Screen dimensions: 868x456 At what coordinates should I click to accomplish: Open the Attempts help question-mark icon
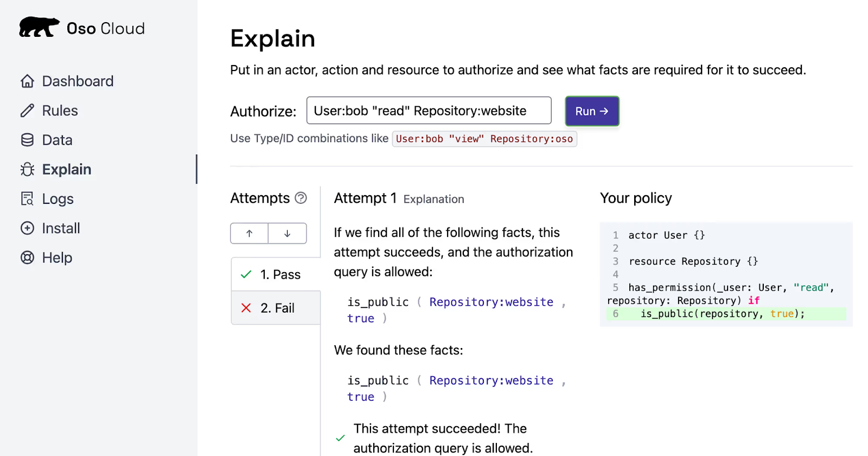pos(301,198)
